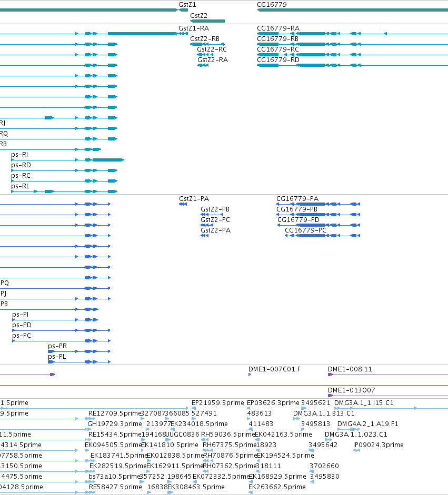
Task: Select the CG16779 gene label
Action: [x=272, y=5]
